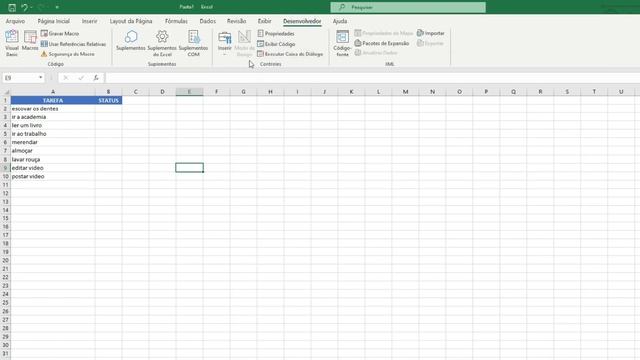The image size is (640, 360).
Task: Open Suplementos COM dialog
Action: (193, 43)
